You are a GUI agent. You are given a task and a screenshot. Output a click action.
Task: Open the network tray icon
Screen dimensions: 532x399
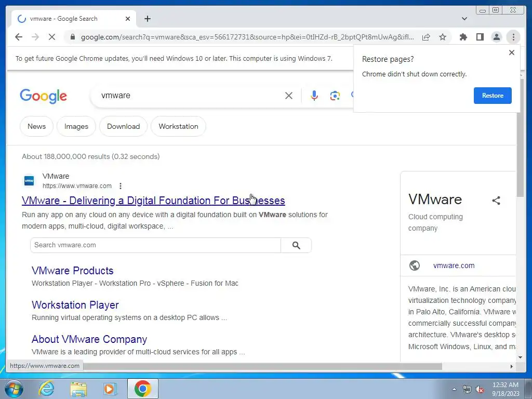click(x=467, y=389)
